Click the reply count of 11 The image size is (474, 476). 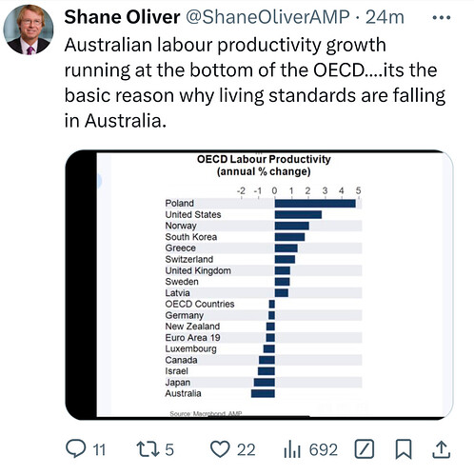(x=99, y=450)
